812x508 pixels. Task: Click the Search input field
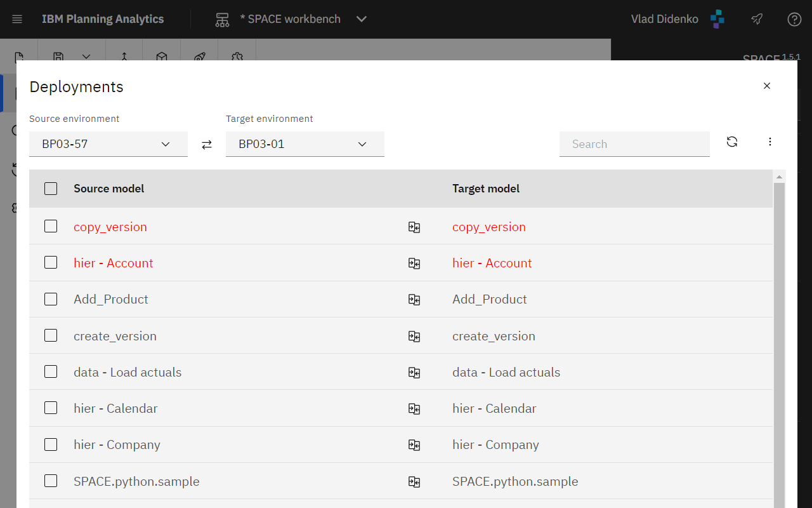coord(634,144)
